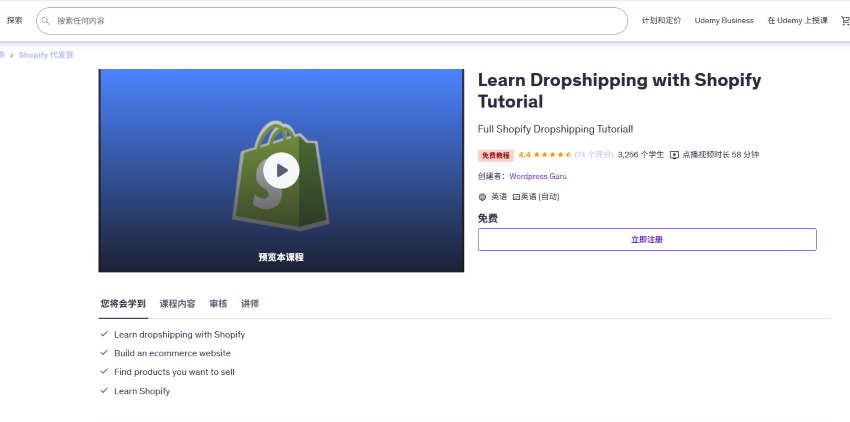The width and height of the screenshot is (850, 422).
Task: Open the 74 个评分 ratings link
Action: tap(594, 155)
